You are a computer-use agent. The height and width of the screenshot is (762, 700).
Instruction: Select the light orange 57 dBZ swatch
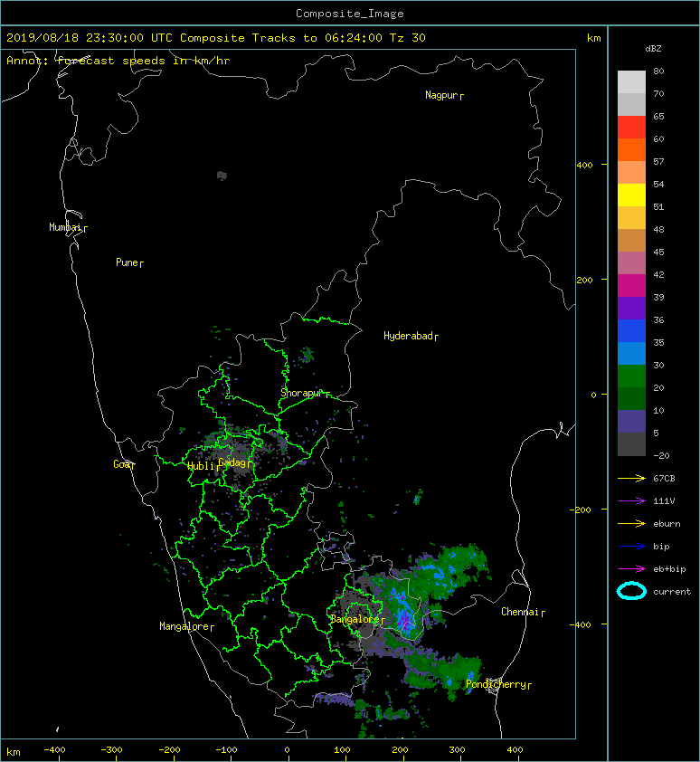coord(631,172)
